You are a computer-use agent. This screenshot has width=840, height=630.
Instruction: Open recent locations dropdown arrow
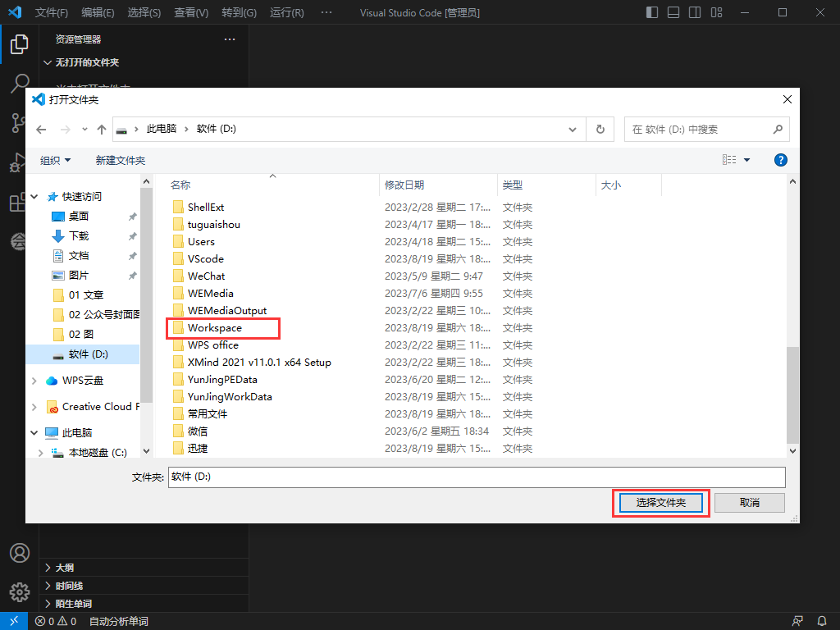(84, 129)
